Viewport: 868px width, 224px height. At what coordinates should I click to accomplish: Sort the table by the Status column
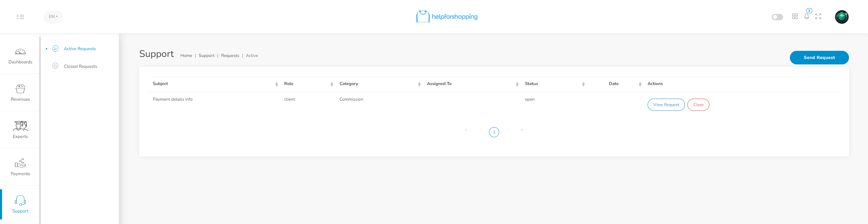coord(554,84)
